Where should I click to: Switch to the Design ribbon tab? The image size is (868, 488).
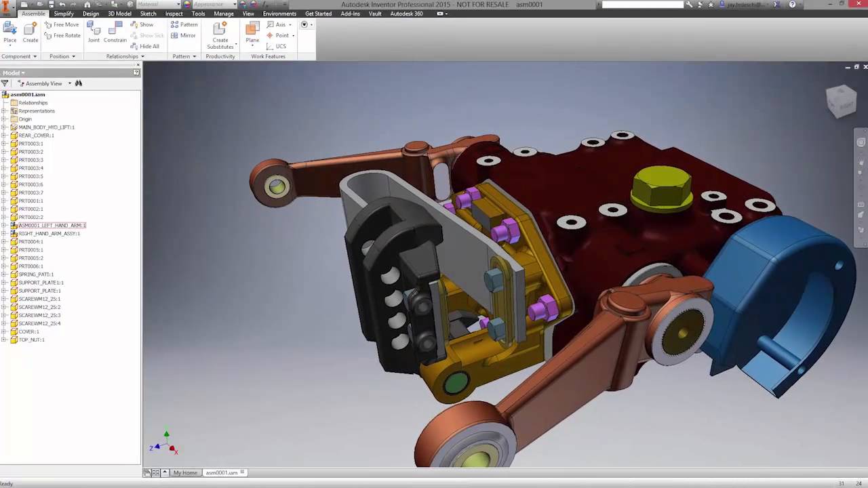click(91, 14)
